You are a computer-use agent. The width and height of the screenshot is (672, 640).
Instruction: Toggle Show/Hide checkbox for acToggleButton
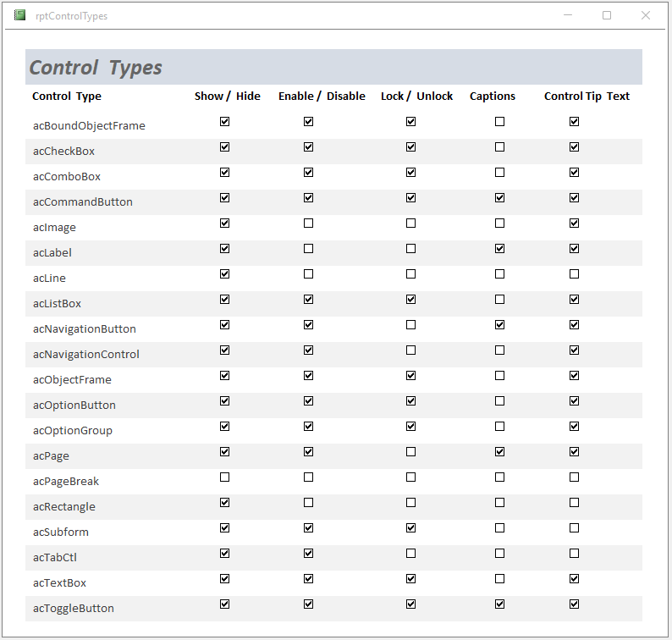point(224,604)
